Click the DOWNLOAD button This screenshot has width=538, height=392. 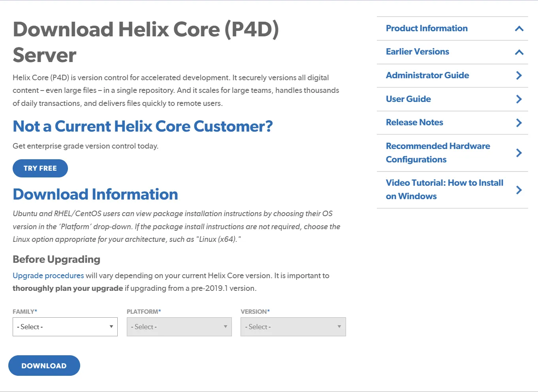pyautogui.click(x=44, y=366)
